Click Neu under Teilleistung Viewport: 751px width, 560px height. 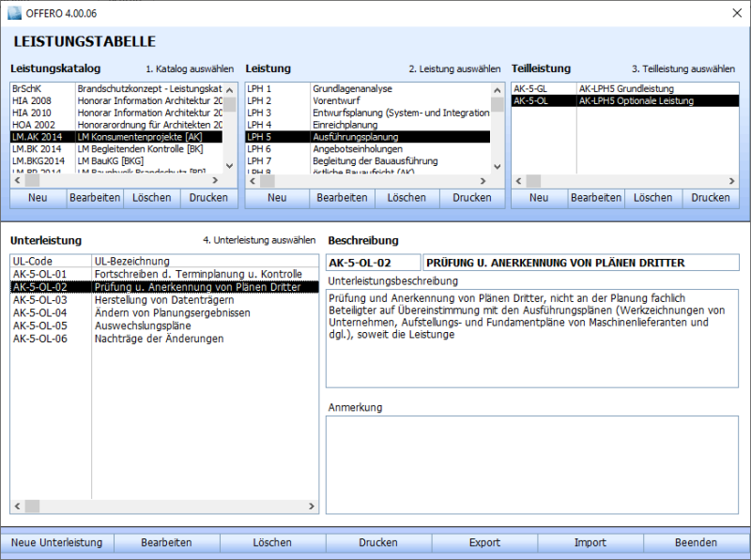[x=539, y=198]
